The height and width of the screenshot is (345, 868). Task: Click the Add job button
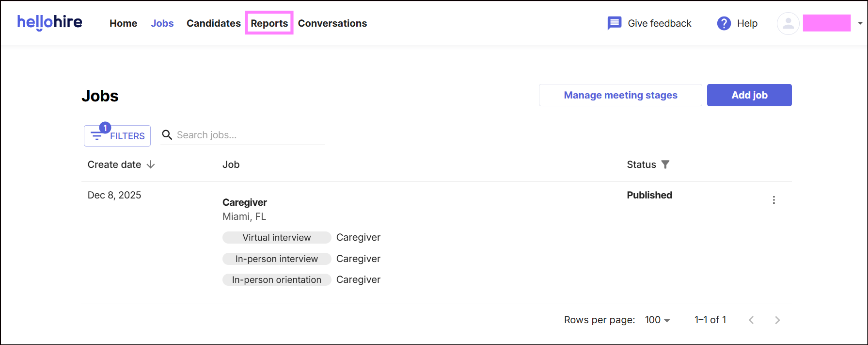[x=749, y=95]
